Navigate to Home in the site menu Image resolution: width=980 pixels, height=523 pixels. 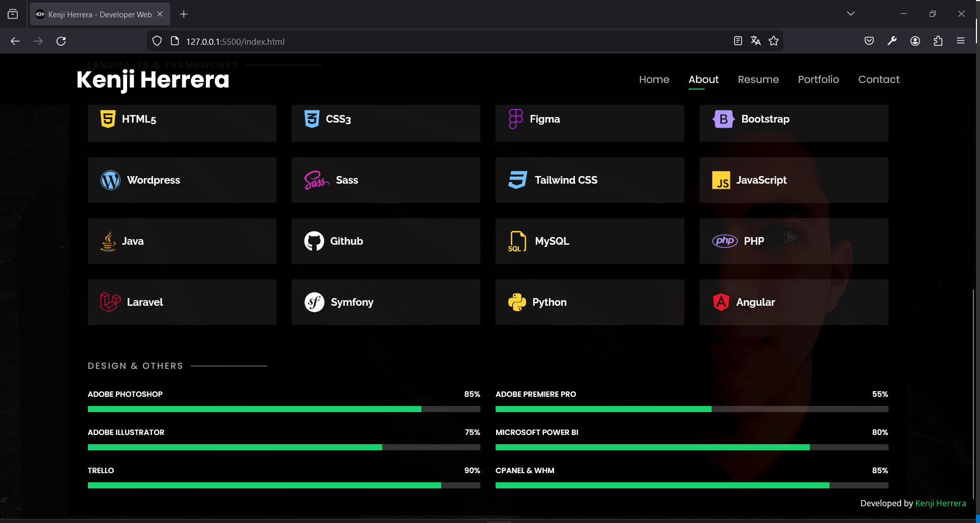[x=654, y=79]
